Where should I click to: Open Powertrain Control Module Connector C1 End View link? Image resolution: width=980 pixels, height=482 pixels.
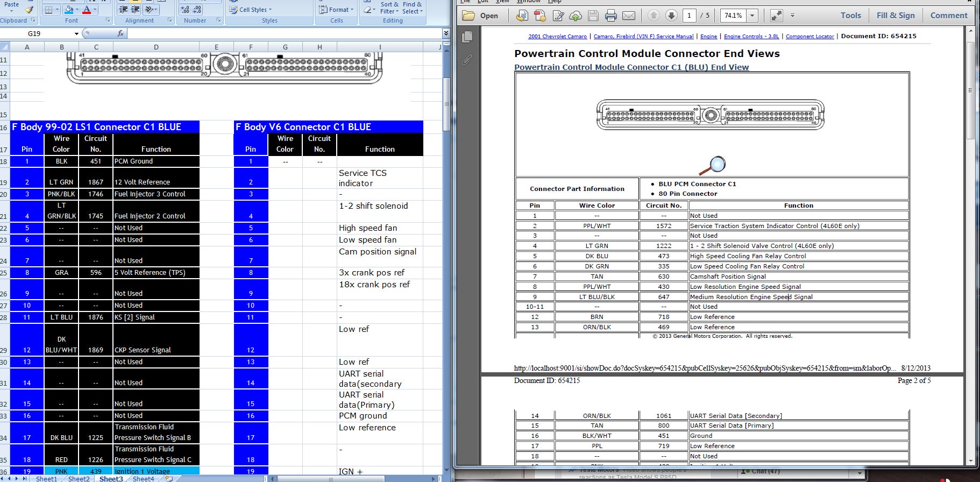point(631,67)
